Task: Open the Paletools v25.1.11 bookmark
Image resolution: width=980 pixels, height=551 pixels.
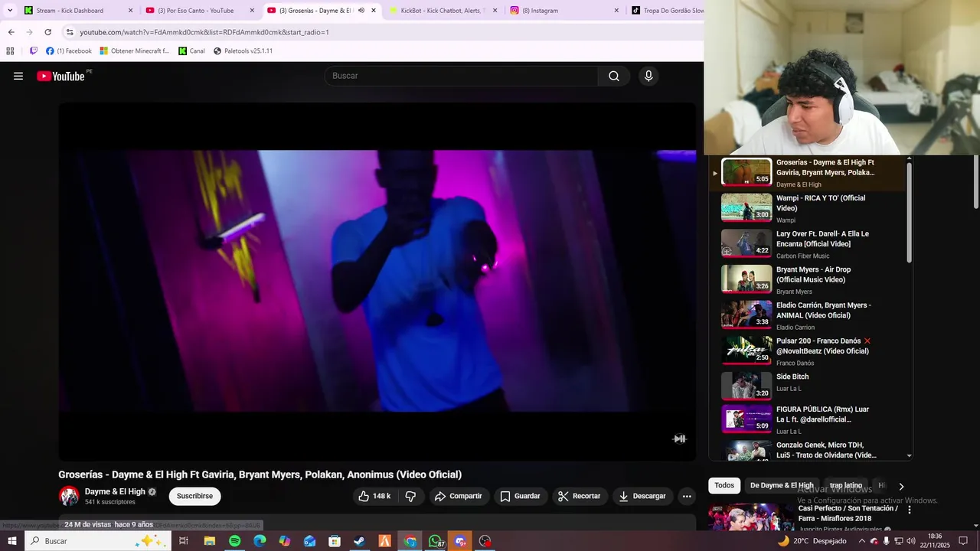Action: (243, 51)
